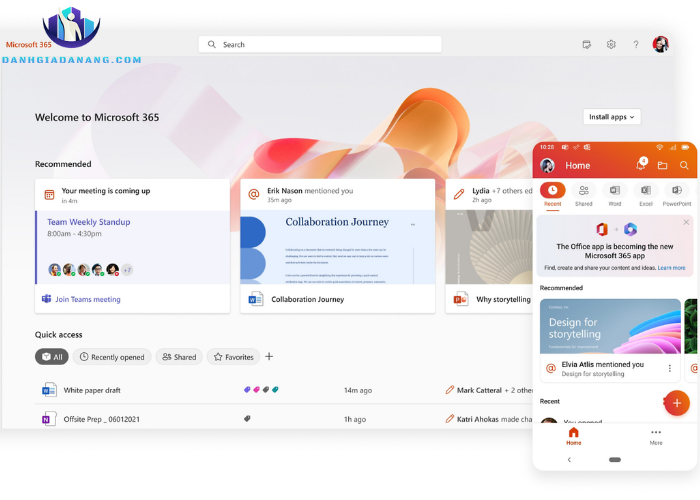The width and height of the screenshot is (700, 500).
Task: Tap the More tab in bottom navigation
Action: coord(656,437)
